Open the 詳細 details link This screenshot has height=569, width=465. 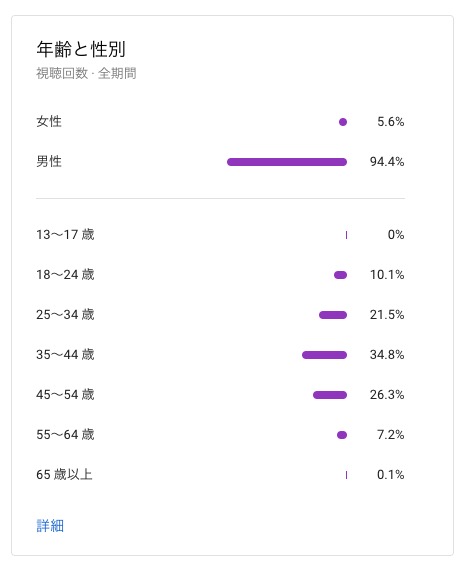click(x=50, y=525)
